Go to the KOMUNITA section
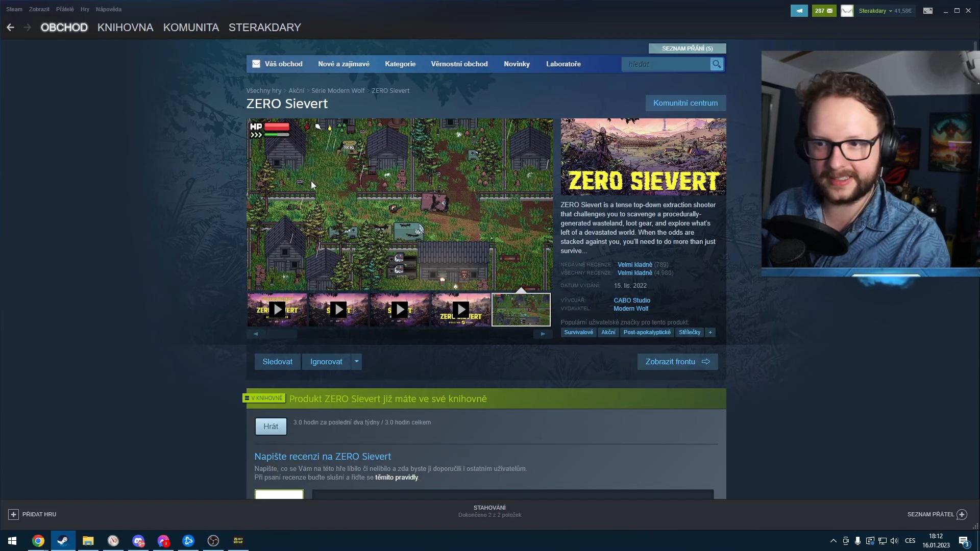This screenshot has width=980, height=551. coord(191,28)
